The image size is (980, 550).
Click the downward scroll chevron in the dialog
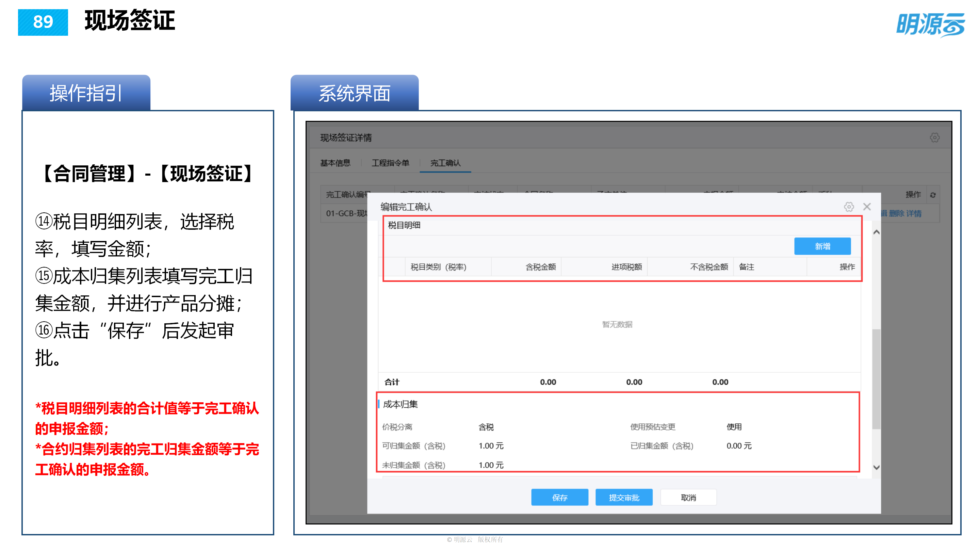point(877,467)
